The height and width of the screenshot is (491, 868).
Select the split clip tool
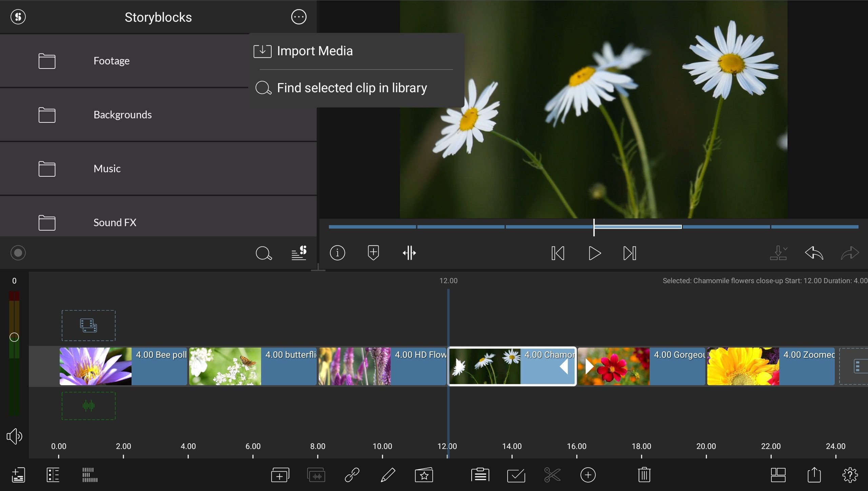pyautogui.click(x=410, y=253)
